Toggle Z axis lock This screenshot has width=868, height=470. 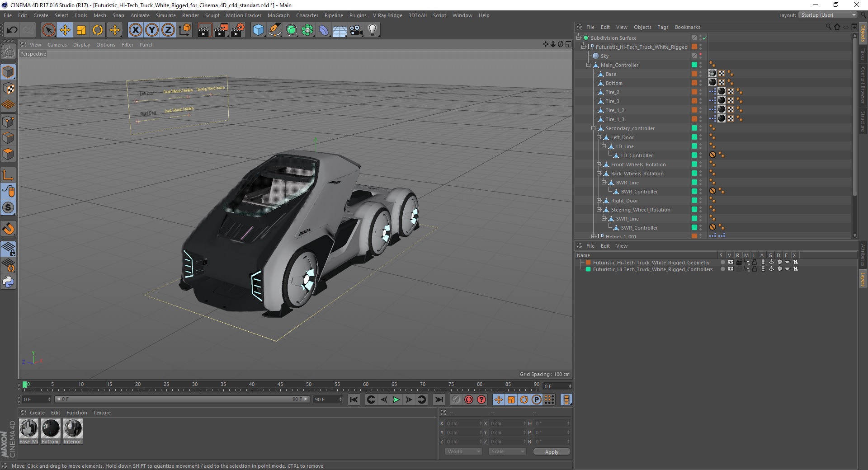point(168,30)
